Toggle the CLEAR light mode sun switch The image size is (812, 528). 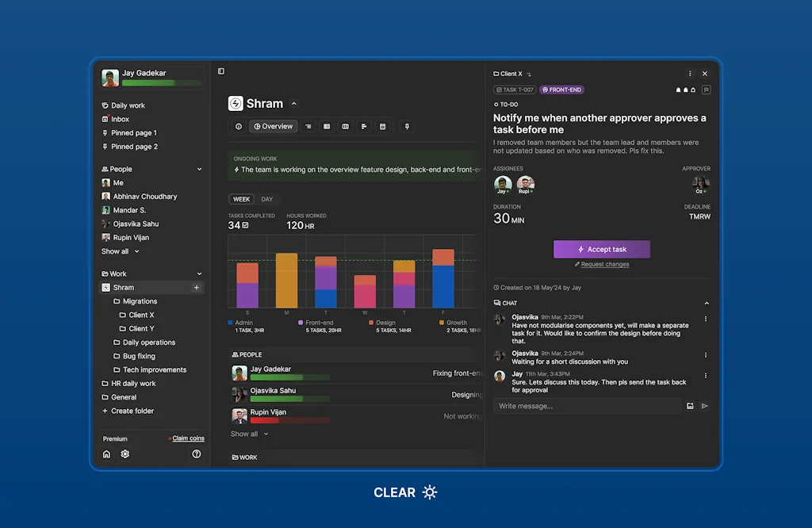(430, 492)
